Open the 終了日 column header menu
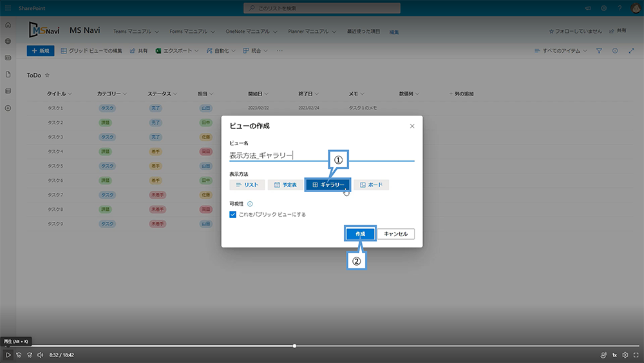Image resolution: width=644 pixels, height=363 pixels. [x=308, y=94]
